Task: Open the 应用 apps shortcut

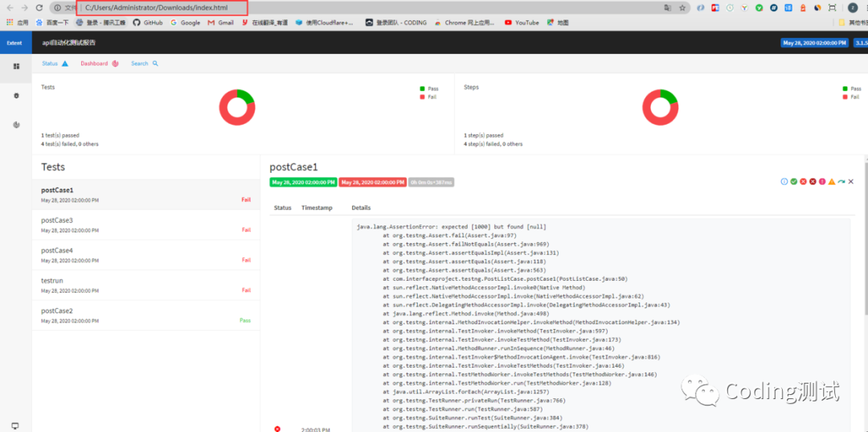Action: click(x=17, y=23)
